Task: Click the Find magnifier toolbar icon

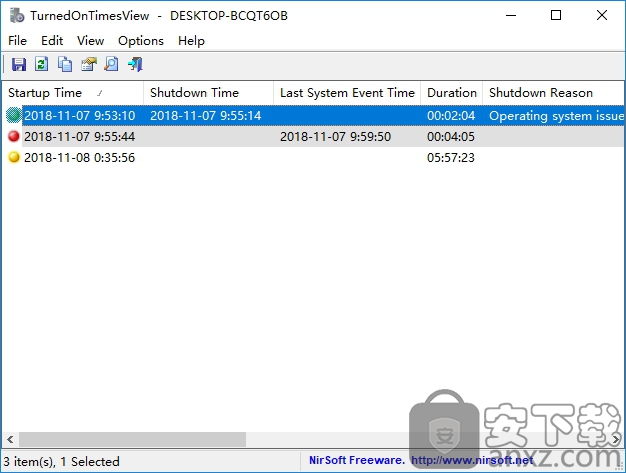Action: [x=111, y=64]
